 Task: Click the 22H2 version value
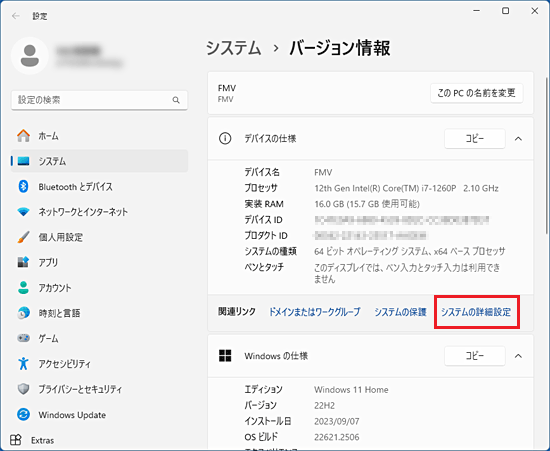pyautogui.click(x=324, y=405)
